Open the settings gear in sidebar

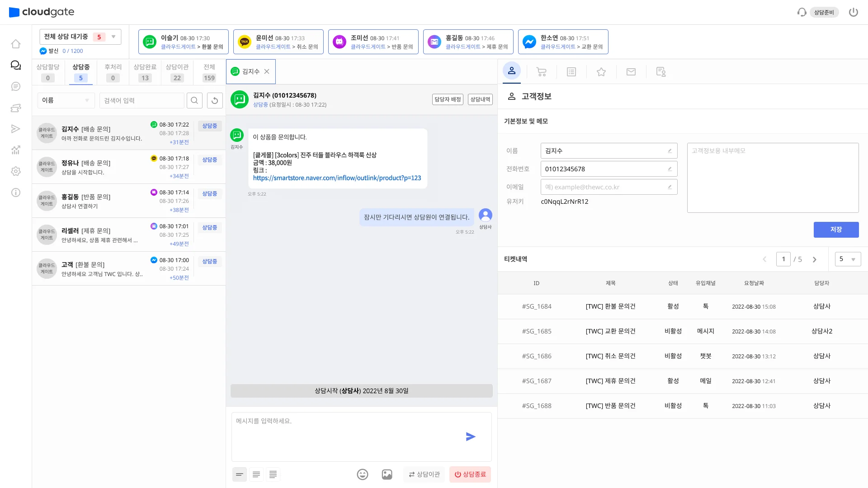tap(15, 171)
